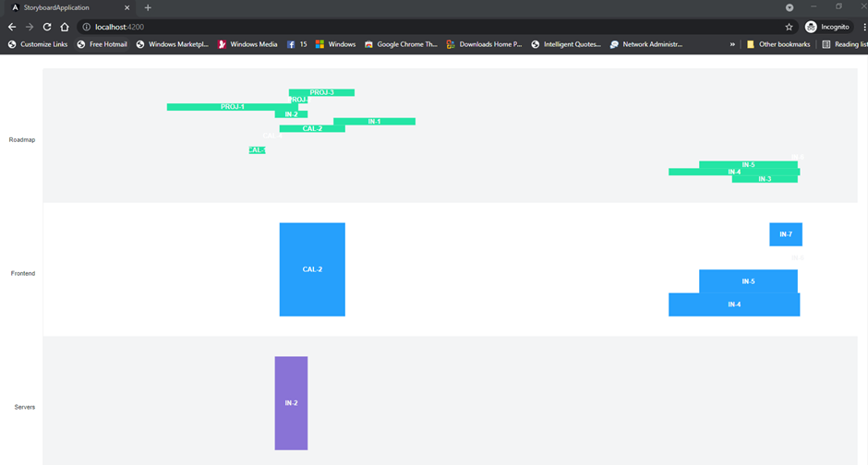Go back with the browser back arrow
868x465 pixels.
[x=12, y=27]
